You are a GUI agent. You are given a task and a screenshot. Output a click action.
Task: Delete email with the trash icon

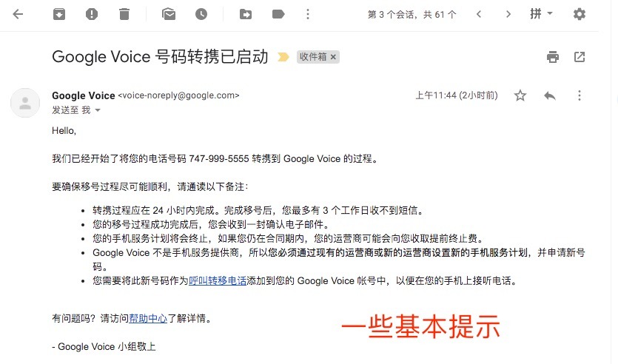tap(124, 15)
